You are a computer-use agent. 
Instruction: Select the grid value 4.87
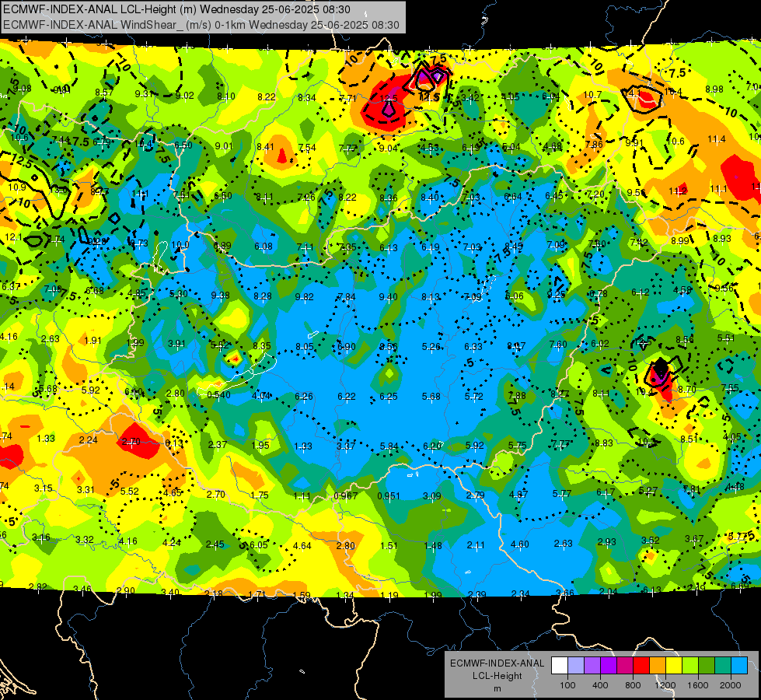518,495
